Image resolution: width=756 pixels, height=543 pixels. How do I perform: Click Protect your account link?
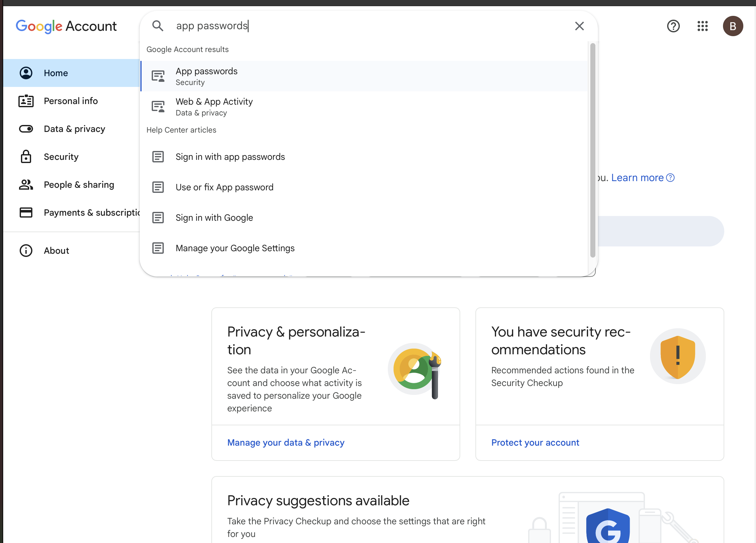tap(535, 442)
